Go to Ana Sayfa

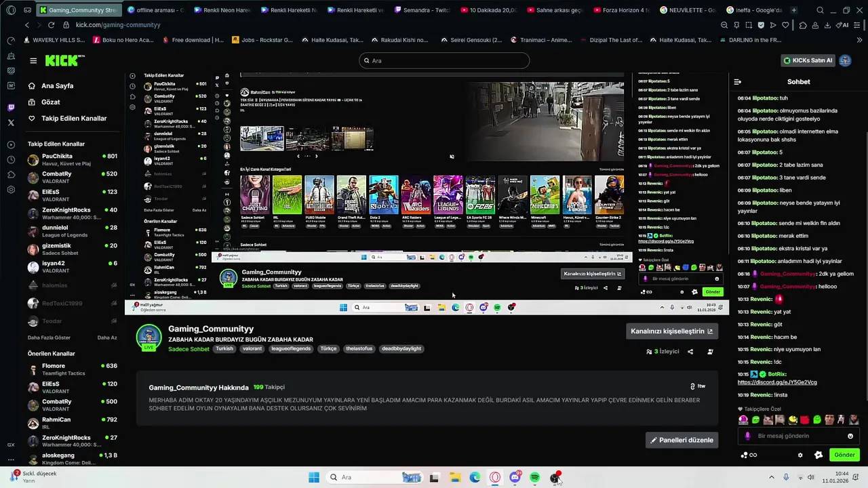point(57,86)
